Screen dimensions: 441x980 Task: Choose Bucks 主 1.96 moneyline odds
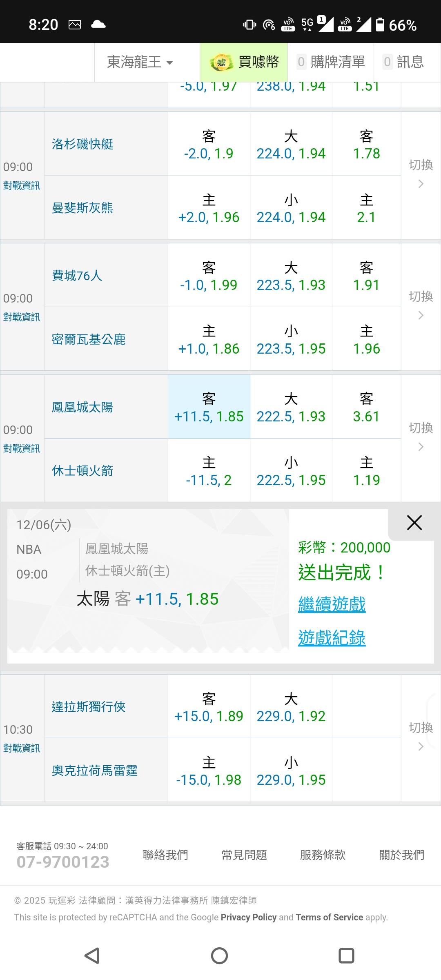366,339
